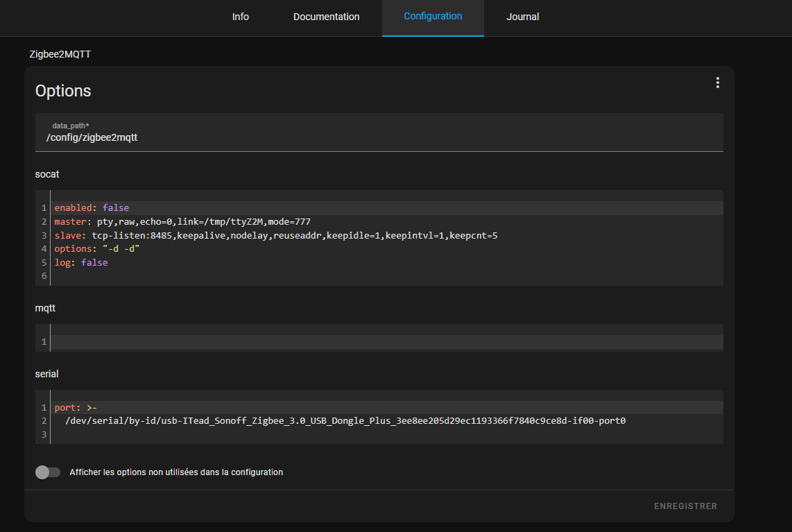Switch to the Info tab
Screen dimensions: 792x532
click(x=240, y=17)
